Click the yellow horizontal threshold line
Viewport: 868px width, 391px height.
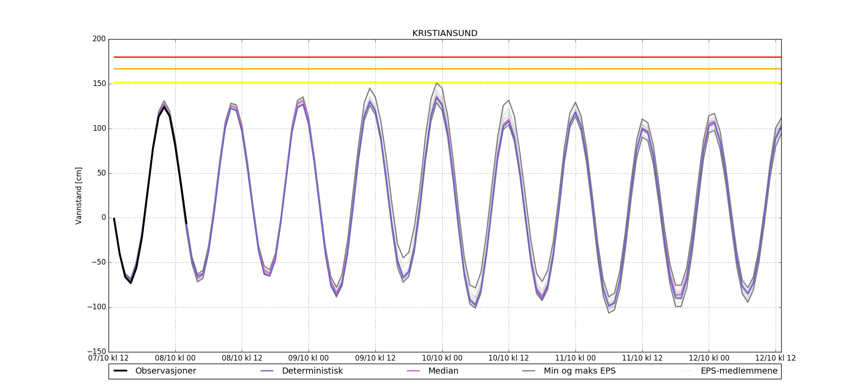point(434,82)
